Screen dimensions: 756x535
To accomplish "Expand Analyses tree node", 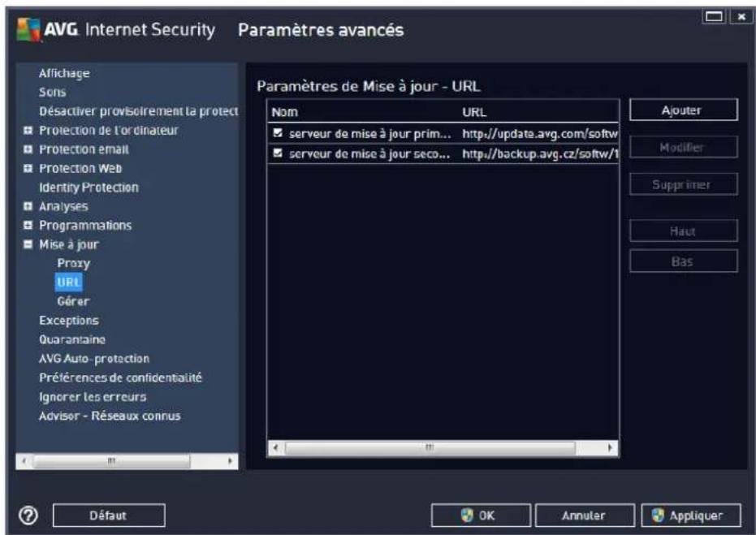I will [x=28, y=206].
